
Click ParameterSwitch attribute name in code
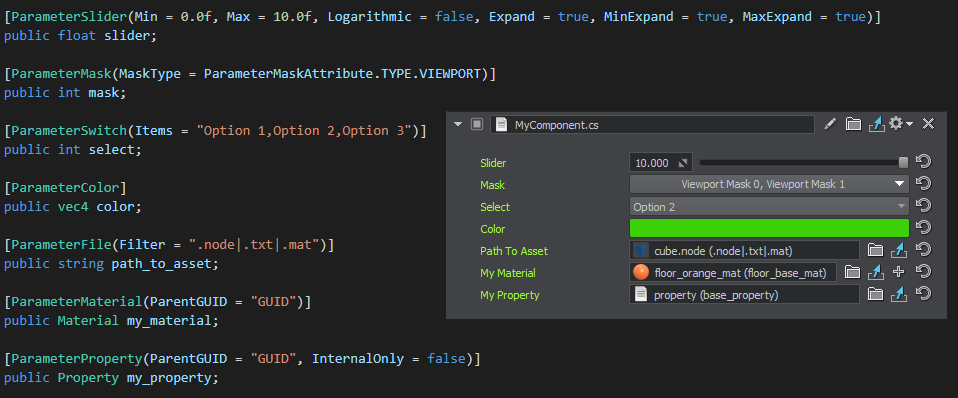coord(69,130)
